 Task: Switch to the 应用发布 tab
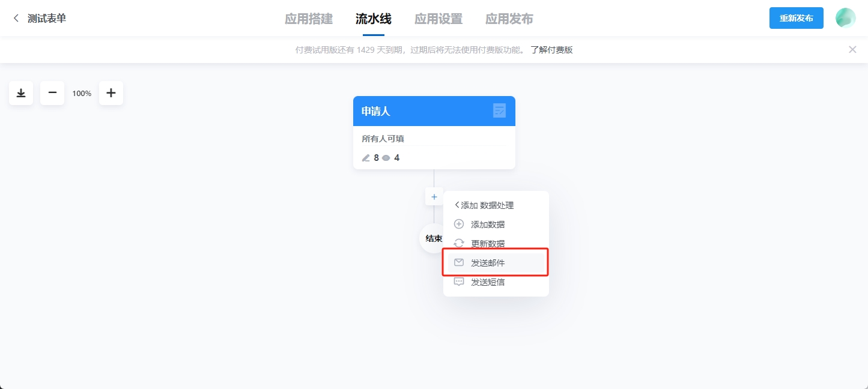coord(509,19)
